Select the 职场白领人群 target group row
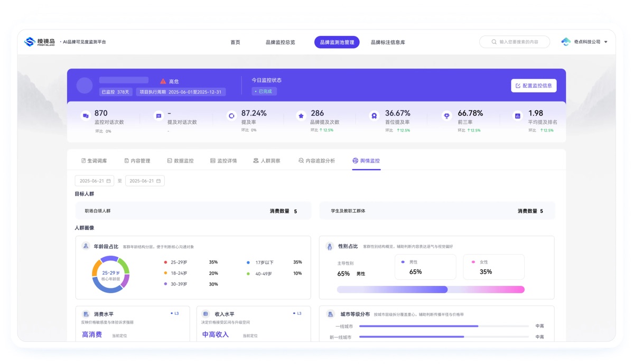This screenshot has height=364, width=634. click(193, 211)
